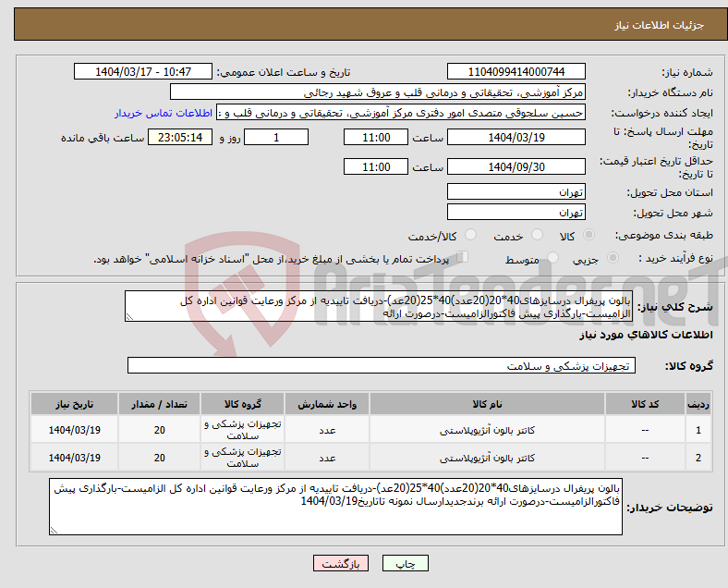Click item name in table row 2
Screen dimensions: 728x588
[487, 458]
